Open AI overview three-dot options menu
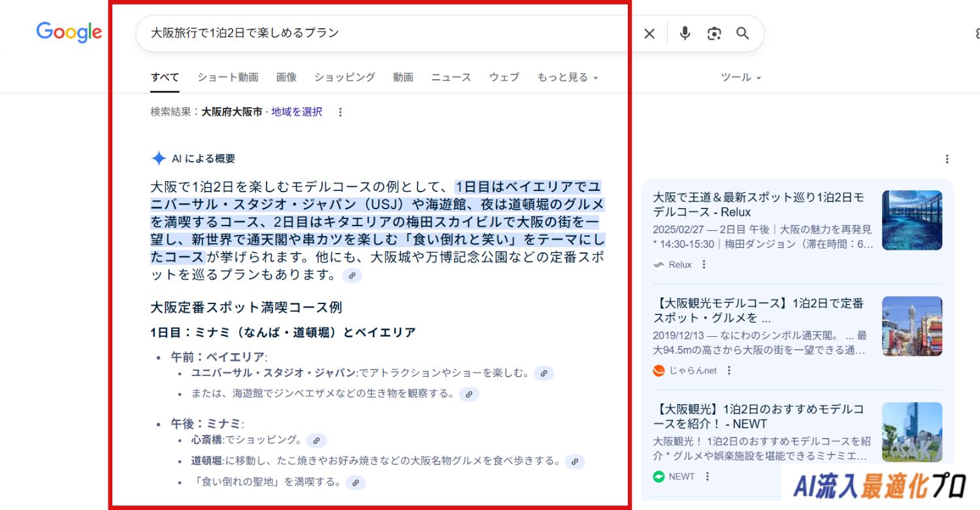 (x=947, y=159)
